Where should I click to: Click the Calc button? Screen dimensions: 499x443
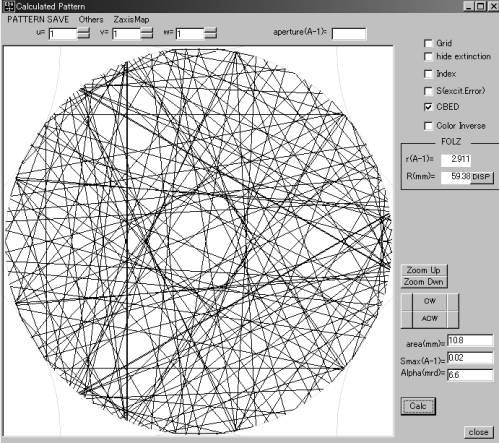[x=418, y=406]
